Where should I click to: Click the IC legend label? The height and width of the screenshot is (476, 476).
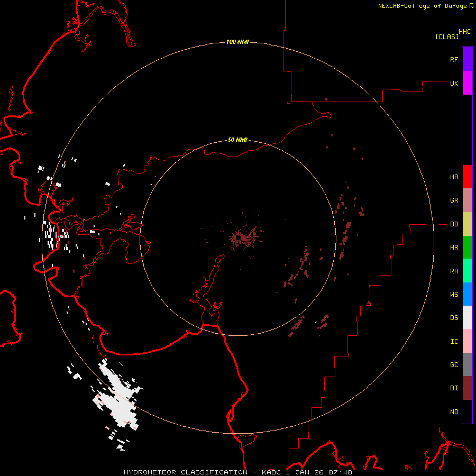click(x=454, y=342)
